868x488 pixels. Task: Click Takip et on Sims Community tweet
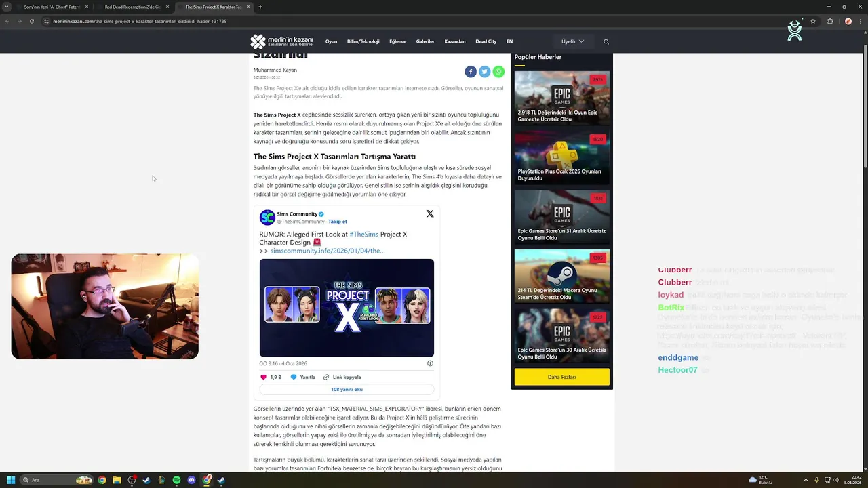(x=338, y=222)
